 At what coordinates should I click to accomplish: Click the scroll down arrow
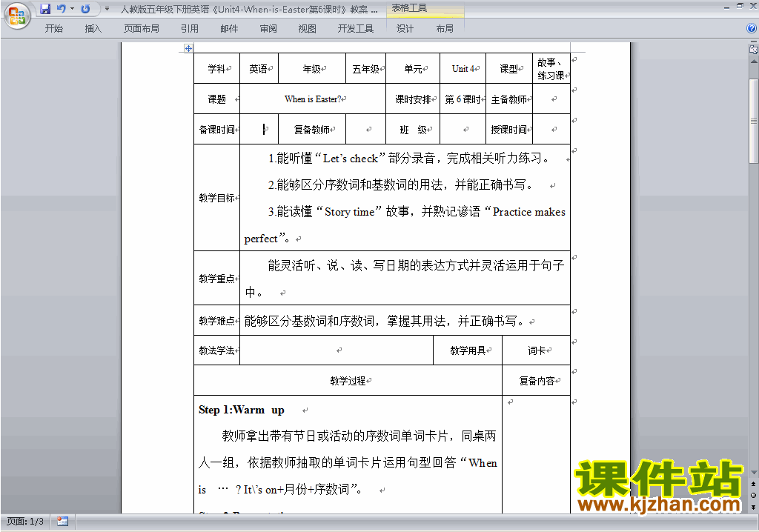(x=753, y=473)
